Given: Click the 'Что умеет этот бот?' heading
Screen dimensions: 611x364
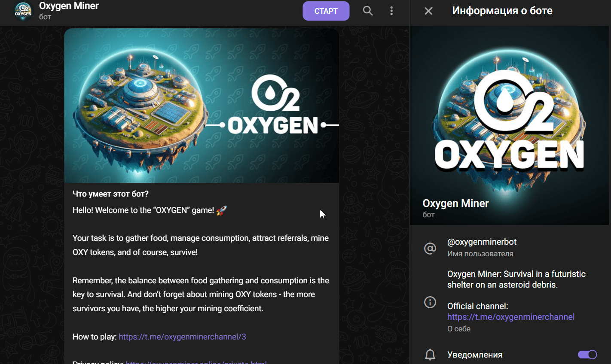Looking at the screenshot, I should (x=110, y=194).
